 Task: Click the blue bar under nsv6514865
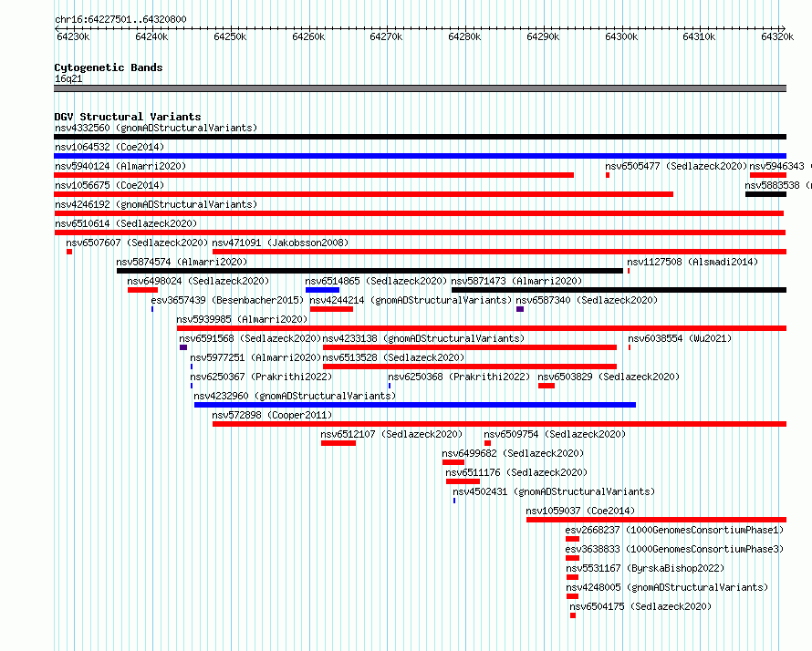[322, 290]
